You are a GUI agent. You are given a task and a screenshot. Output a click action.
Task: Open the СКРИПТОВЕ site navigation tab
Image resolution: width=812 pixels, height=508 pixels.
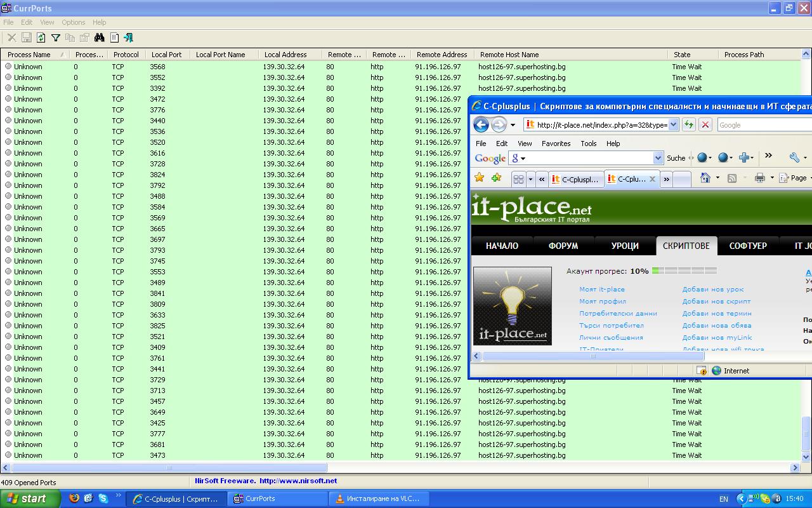(x=686, y=246)
